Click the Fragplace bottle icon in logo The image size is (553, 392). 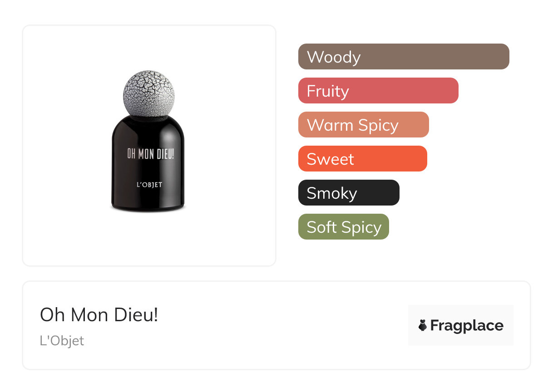click(423, 325)
